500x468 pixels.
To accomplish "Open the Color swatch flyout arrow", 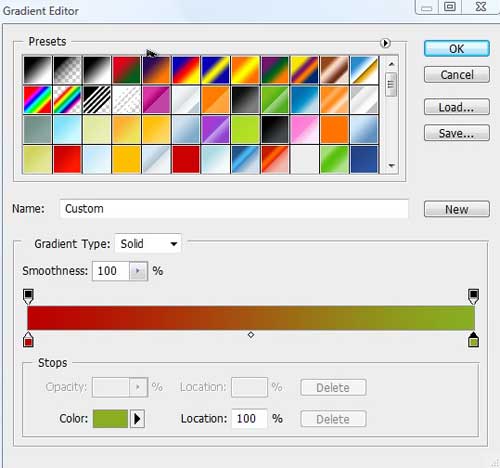I will click(137, 419).
